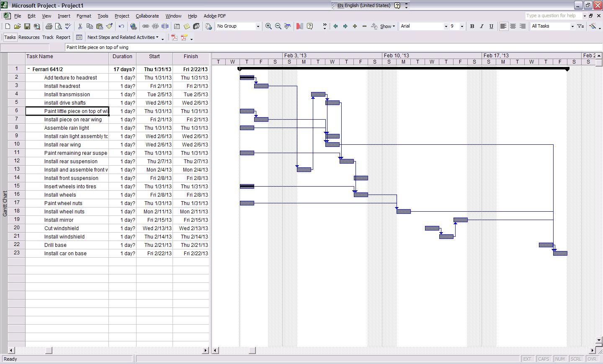Undo the last action
Screen dimensions: 603x364
[x=121, y=26]
